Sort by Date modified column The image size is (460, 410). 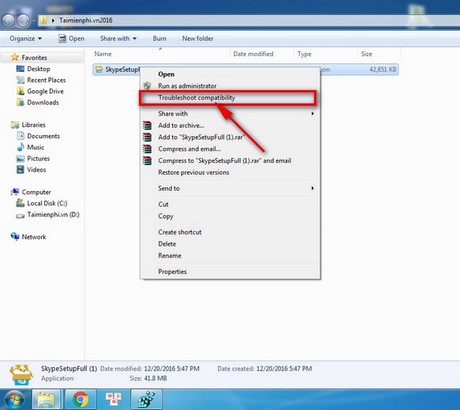(x=253, y=54)
